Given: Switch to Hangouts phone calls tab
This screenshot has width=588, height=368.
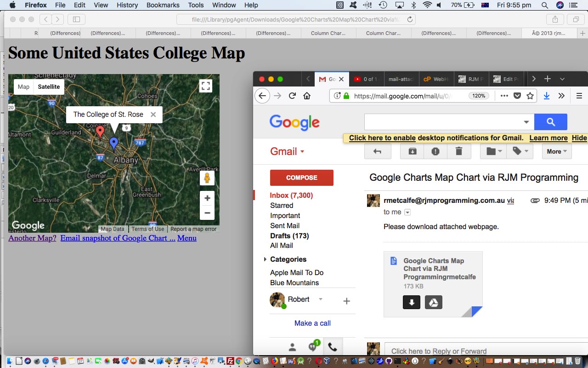Looking at the screenshot, I should pos(333,347).
